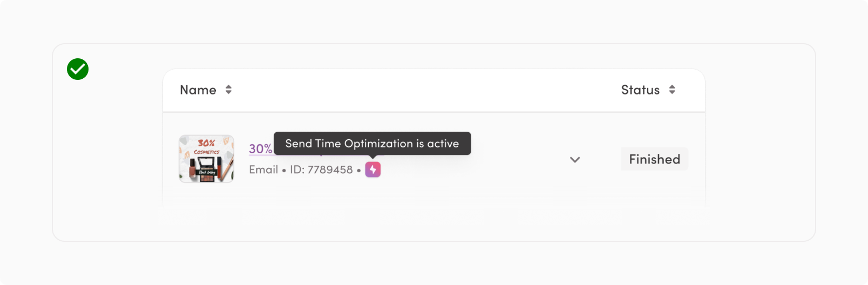Sort Status descending with the down arrow
Screen dimensions: 868x285
tap(672, 92)
